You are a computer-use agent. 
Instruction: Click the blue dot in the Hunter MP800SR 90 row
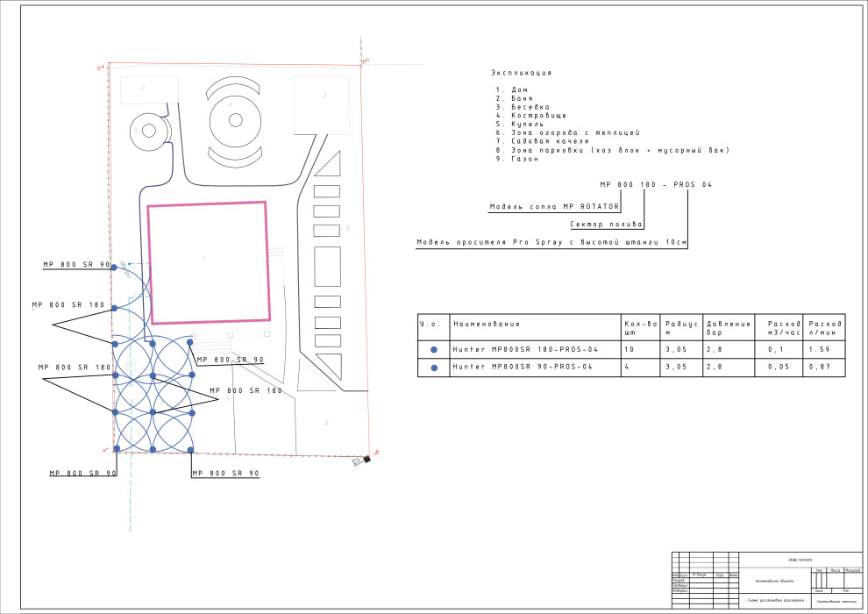[434, 368]
